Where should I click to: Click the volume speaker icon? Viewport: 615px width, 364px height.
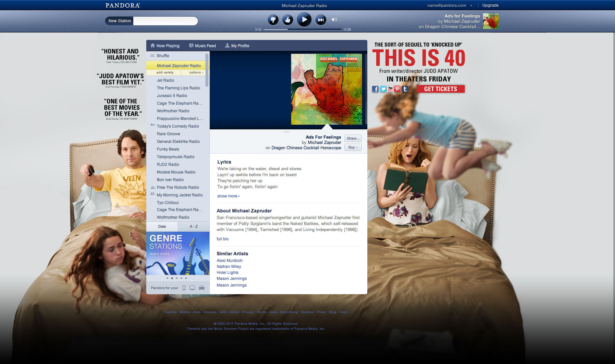pos(334,20)
